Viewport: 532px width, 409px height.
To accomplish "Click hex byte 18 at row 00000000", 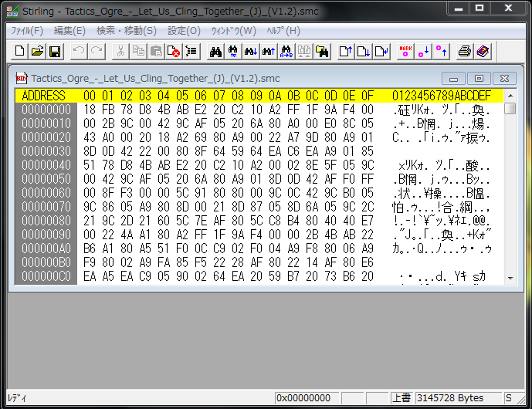I will (90, 110).
